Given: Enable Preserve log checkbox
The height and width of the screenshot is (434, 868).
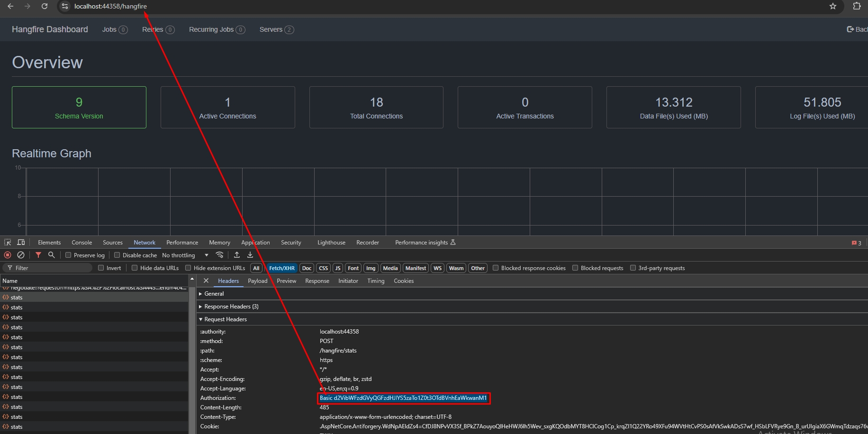Looking at the screenshot, I should (x=68, y=255).
